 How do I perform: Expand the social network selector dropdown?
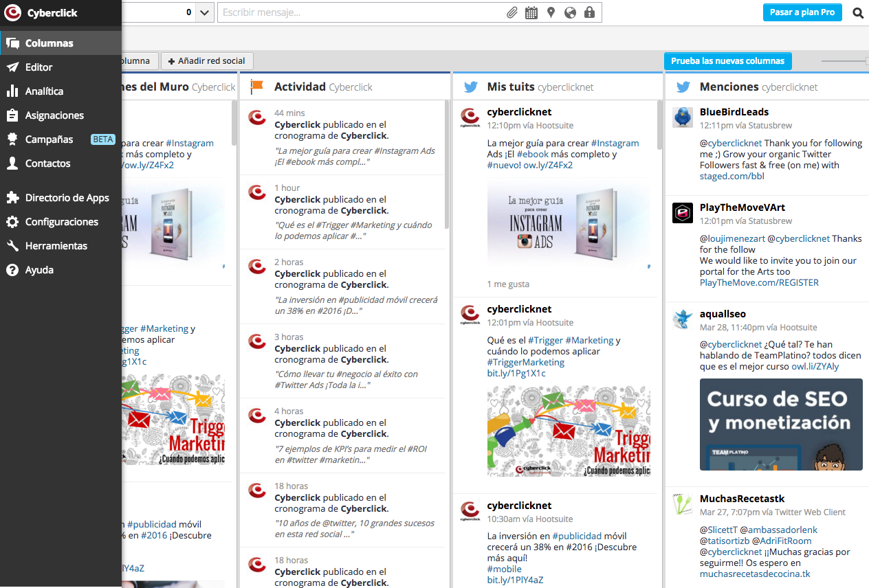click(205, 12)
